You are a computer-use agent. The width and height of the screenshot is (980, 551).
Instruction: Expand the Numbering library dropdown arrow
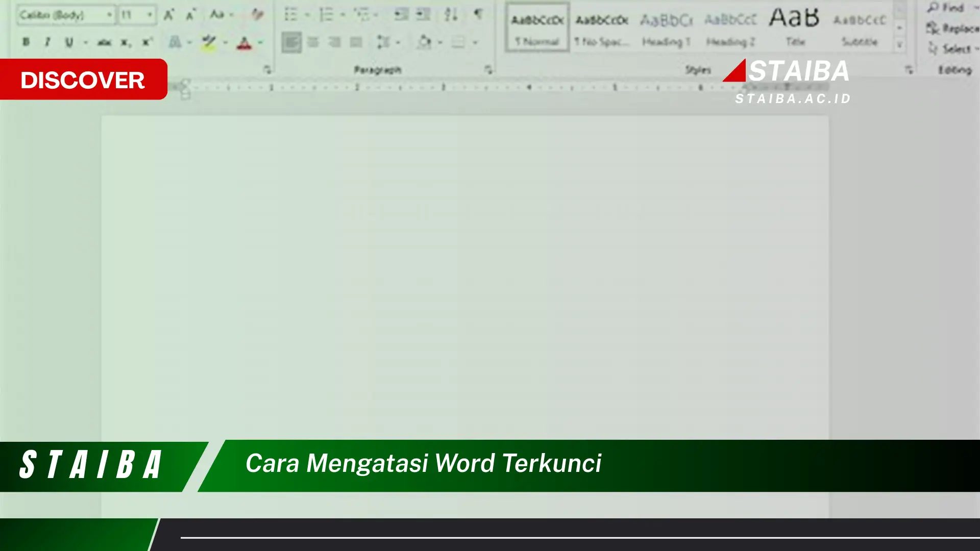[x=342, y=15]
